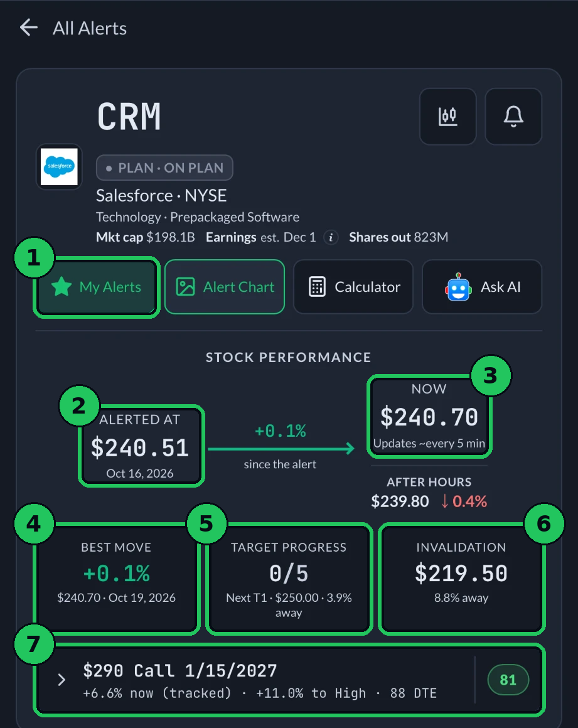
Task: Open the candlestick chart icon button
Action: pos(447,117)
